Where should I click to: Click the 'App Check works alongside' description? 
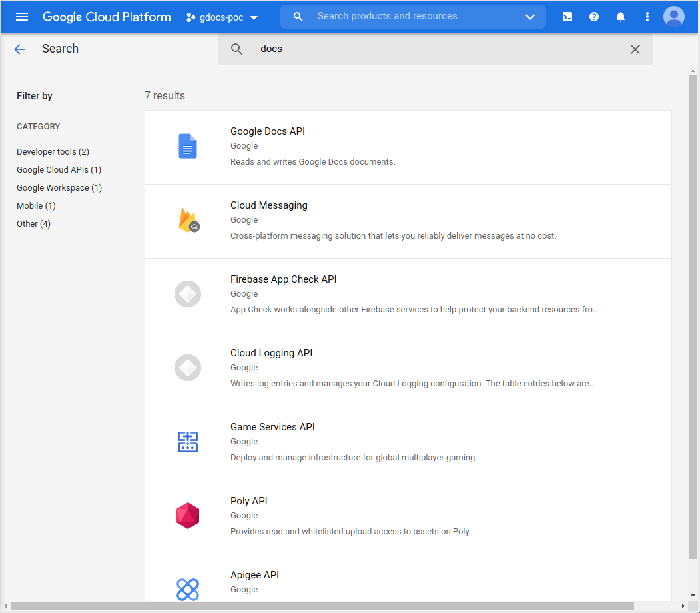click(x=414, y=309)
